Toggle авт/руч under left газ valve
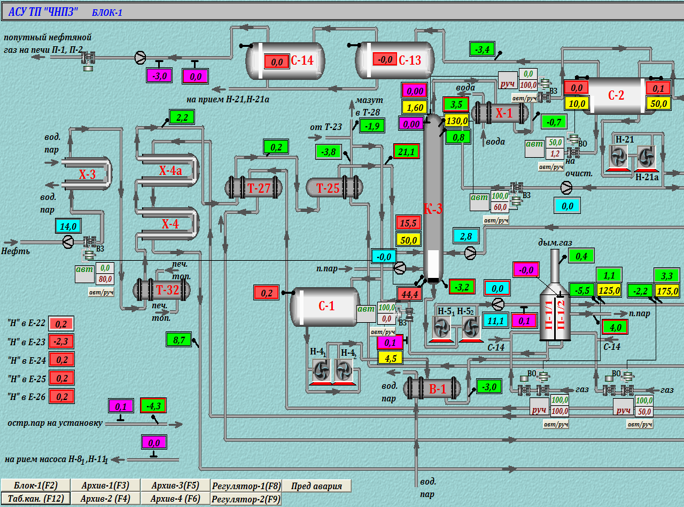This screenshot has width=684, height=507. [556, 424]
